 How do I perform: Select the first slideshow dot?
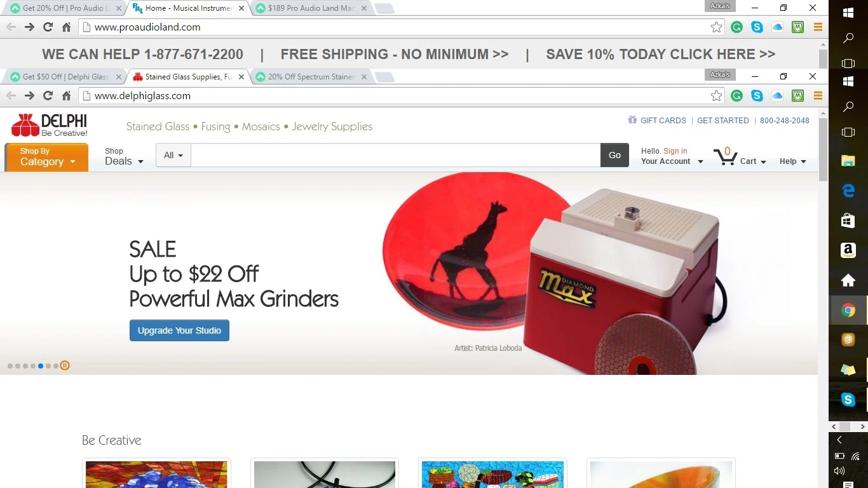coord(10,366)
